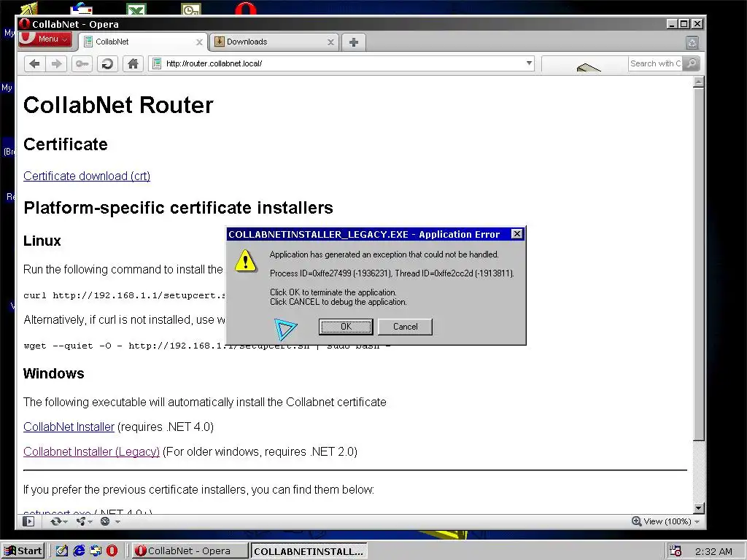
Task: Launch Internet Explorer from quick launch
Action: (x=79, y=551)
